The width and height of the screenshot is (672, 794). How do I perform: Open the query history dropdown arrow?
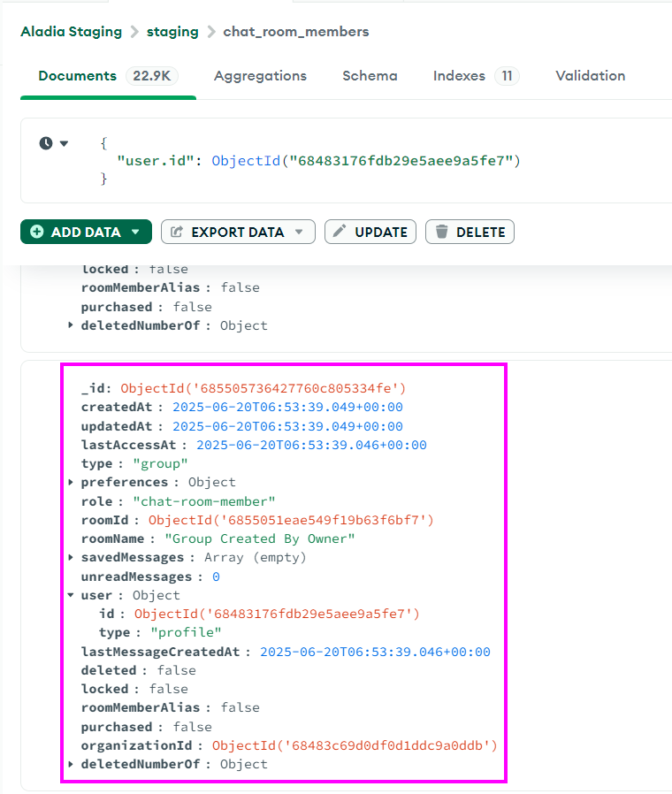pos(64,144)
